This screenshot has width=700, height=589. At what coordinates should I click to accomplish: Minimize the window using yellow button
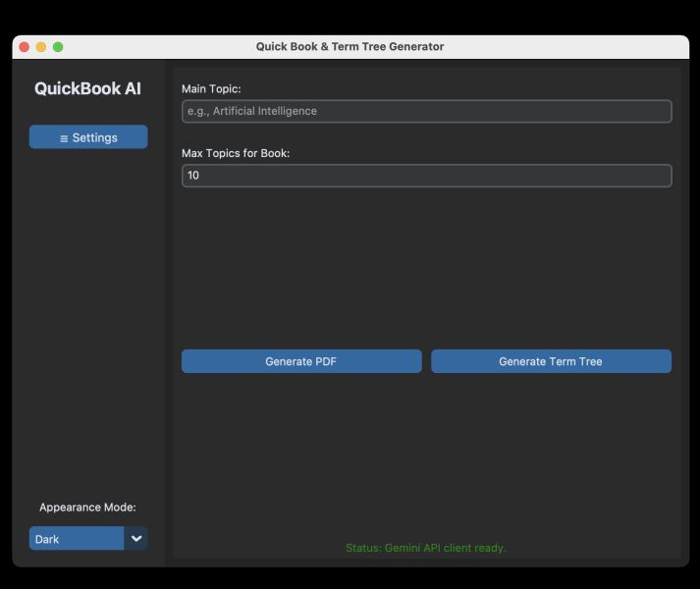point(41,47)
